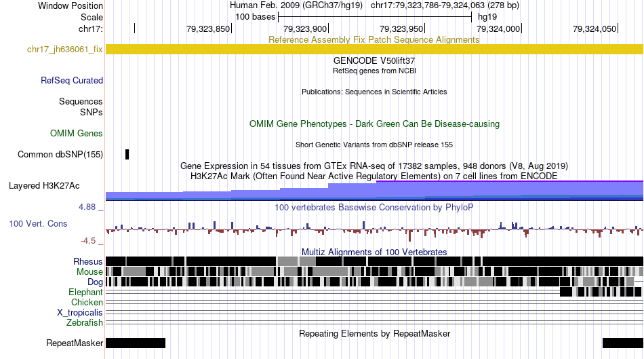The width and height of the screenshot is (644, 359).
Task: Click the GENCODE V50lift37 track title
Action: point(374,60)
